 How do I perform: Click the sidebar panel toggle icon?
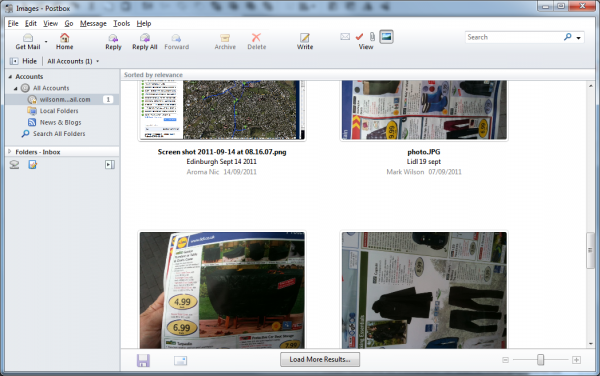pyautogui.click(x=109, y=164)
